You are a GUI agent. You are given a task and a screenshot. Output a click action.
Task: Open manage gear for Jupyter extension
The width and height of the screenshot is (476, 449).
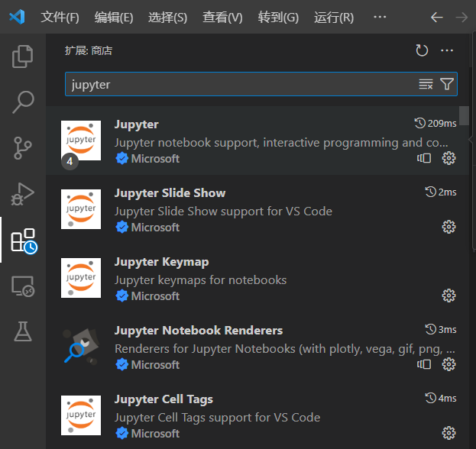(448, 158)
